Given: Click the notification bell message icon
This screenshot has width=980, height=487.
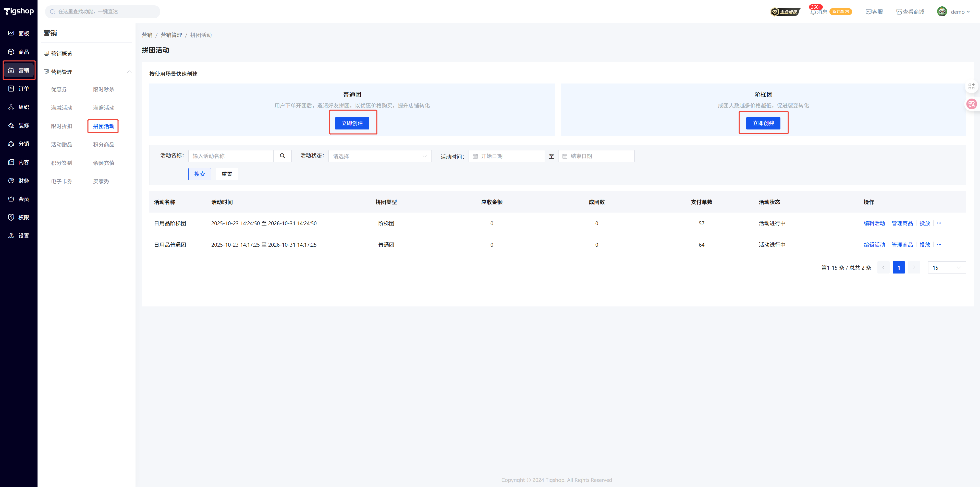Looking at the screenshot, I should click(x=813, y=12).
